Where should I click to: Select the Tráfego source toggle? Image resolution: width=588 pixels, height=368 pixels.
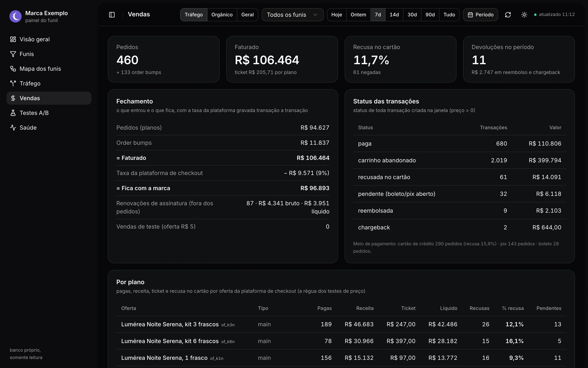[194, 15]
